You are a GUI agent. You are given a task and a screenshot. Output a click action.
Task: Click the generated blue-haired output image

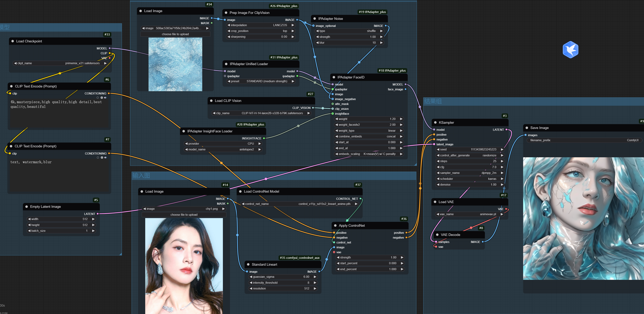(584, 218)
